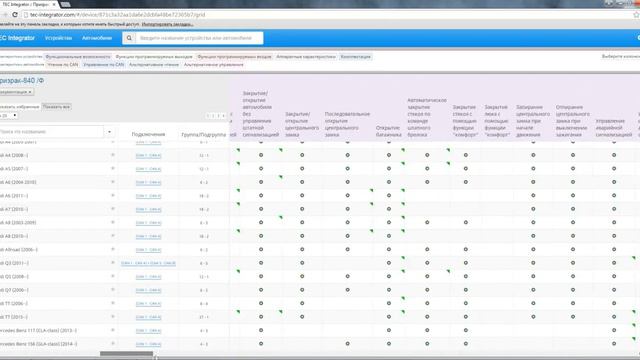640x360 pixels.
Task: Click the pin icon for Audi TT (2015–)
Action: pyautogui.click(x=113, y=317)
